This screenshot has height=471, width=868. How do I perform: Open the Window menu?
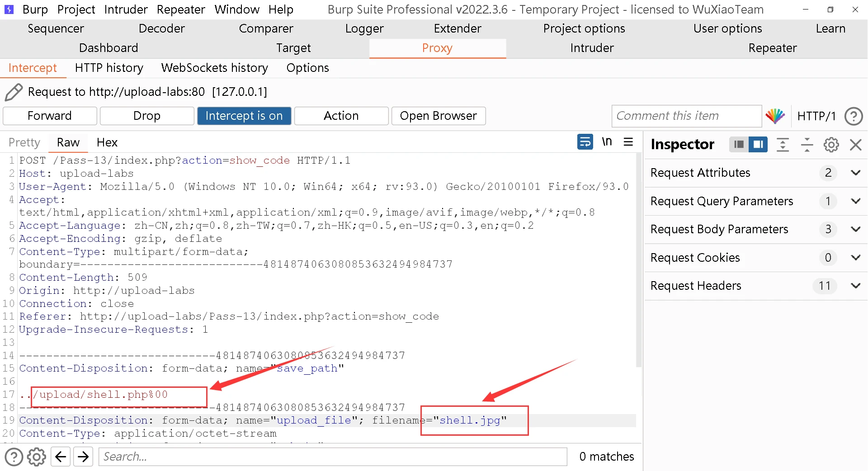pos(237,9)
